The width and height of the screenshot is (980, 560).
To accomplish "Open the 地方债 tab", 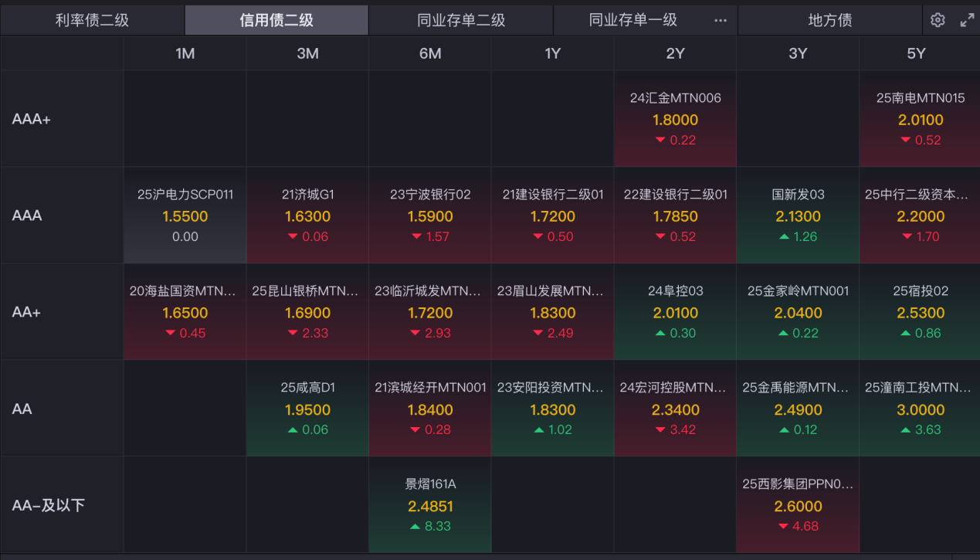I will click(829, 20).
